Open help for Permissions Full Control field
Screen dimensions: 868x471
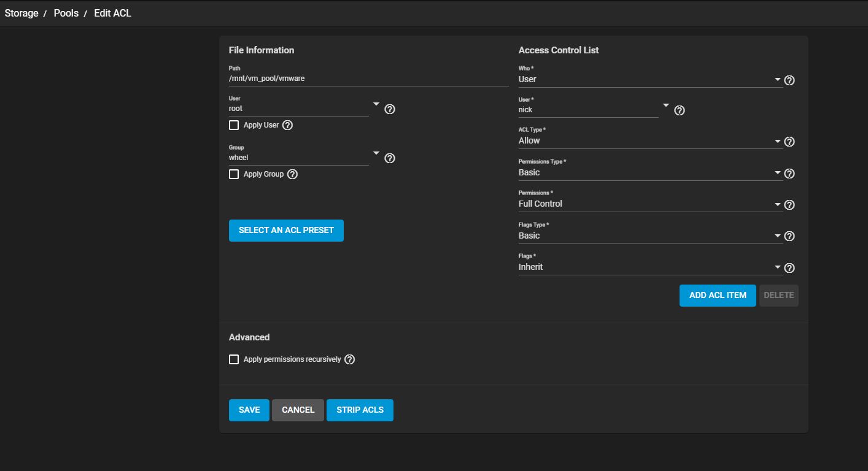coord(789,205)
